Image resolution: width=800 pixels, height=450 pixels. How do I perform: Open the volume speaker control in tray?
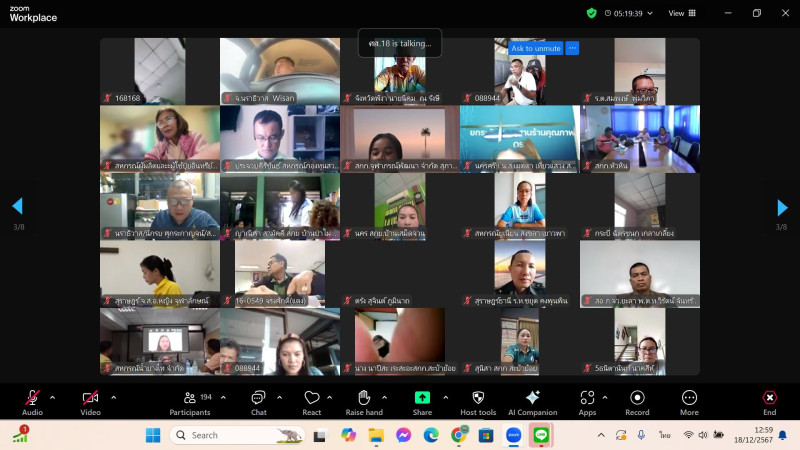[x=703, y=435]
